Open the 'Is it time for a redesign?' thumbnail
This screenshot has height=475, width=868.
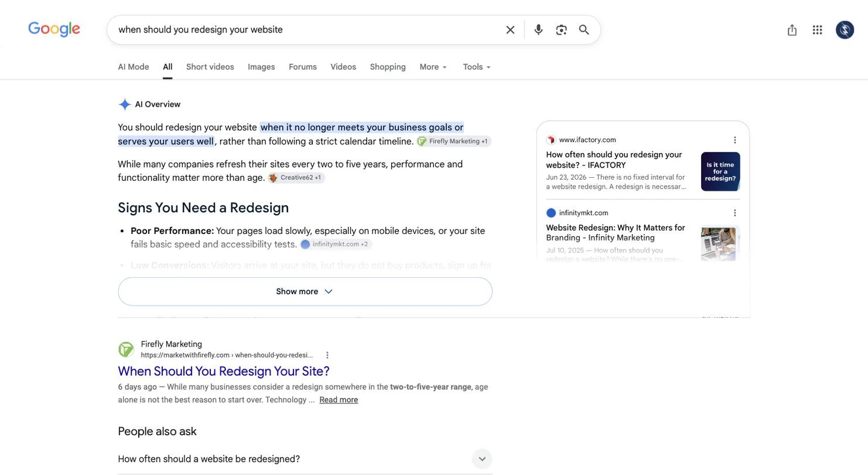[x=720, y=172]
